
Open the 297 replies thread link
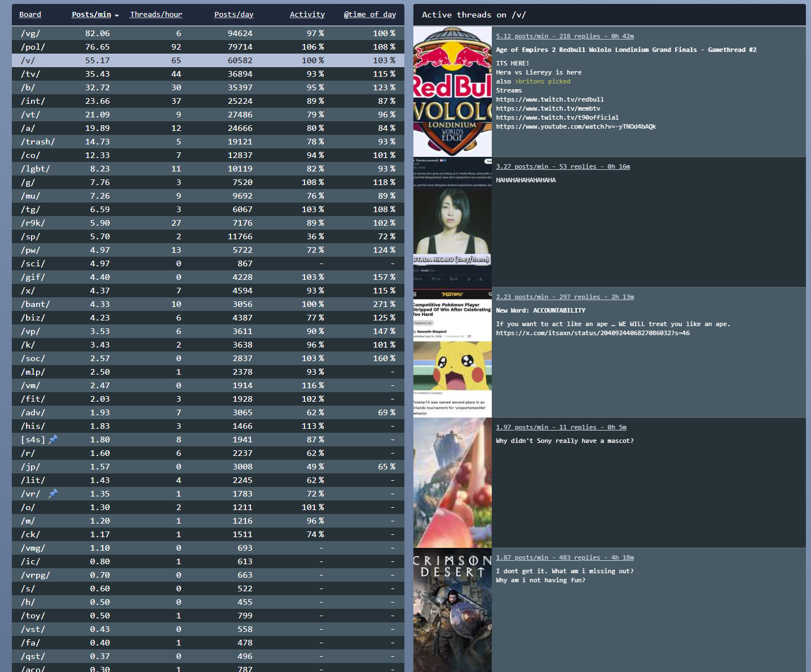[x=565, y=297]
